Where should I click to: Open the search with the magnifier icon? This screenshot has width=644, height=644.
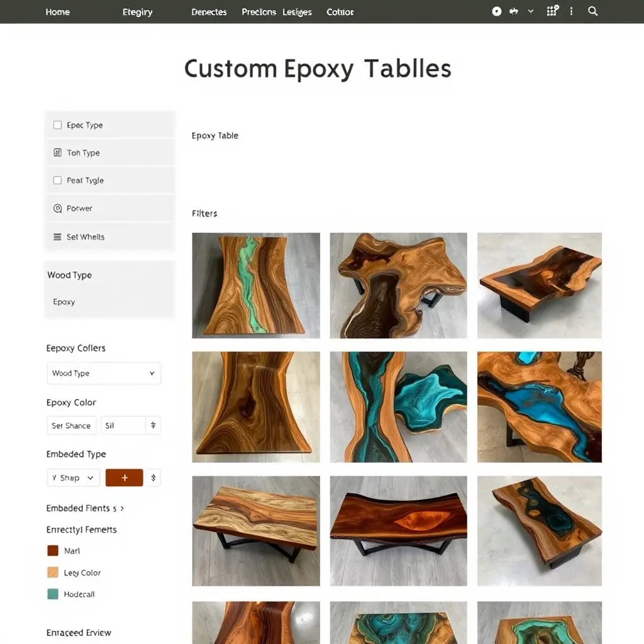[x=592, y=11]
